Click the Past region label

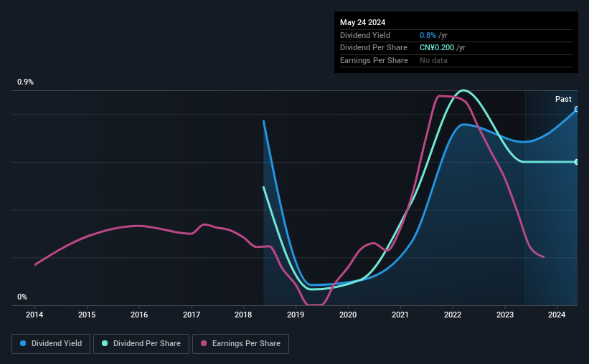(563, 99)
